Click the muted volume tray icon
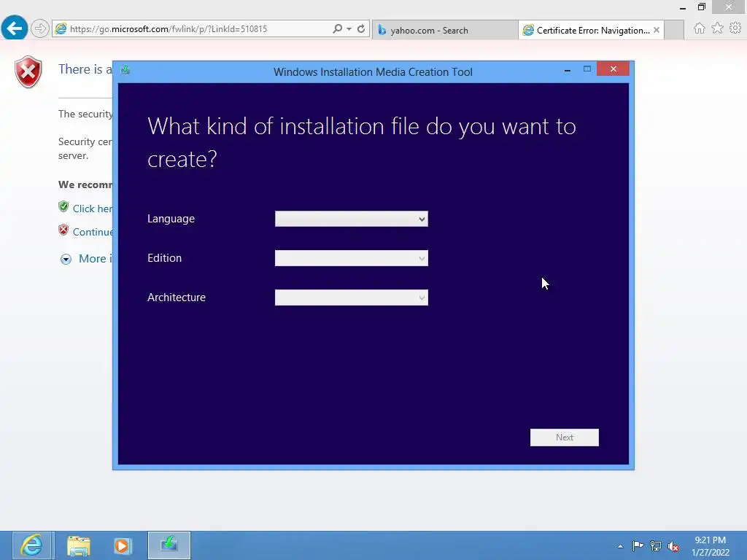Screen dimensions: 747x560 pos(673,547)
